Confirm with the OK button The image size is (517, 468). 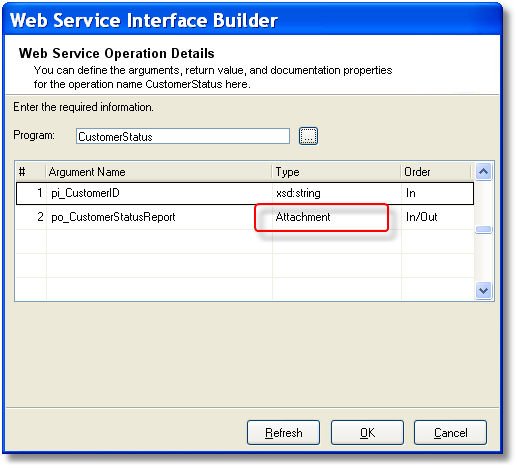tap(367, 432)
